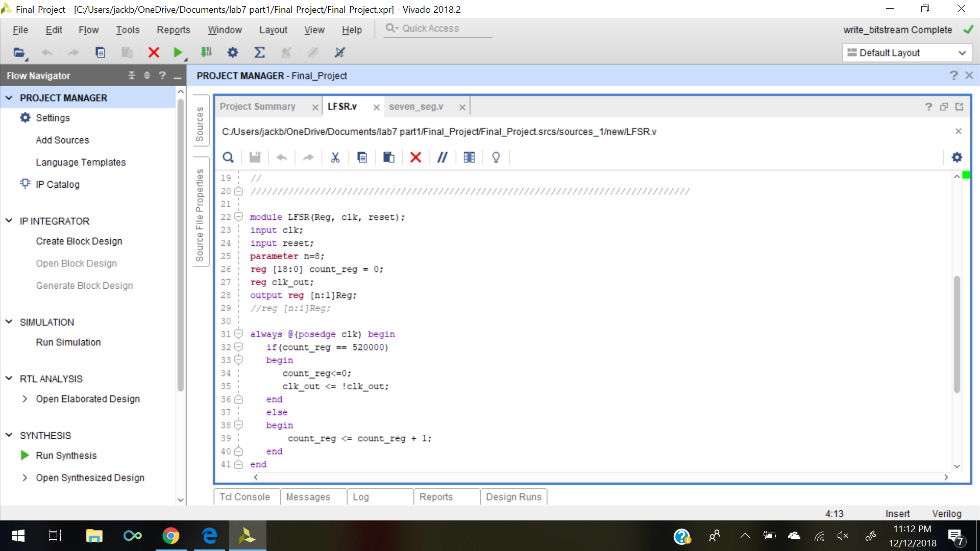Click the Sigma reports icon
The image size is (980, 551).
point(259,52)
